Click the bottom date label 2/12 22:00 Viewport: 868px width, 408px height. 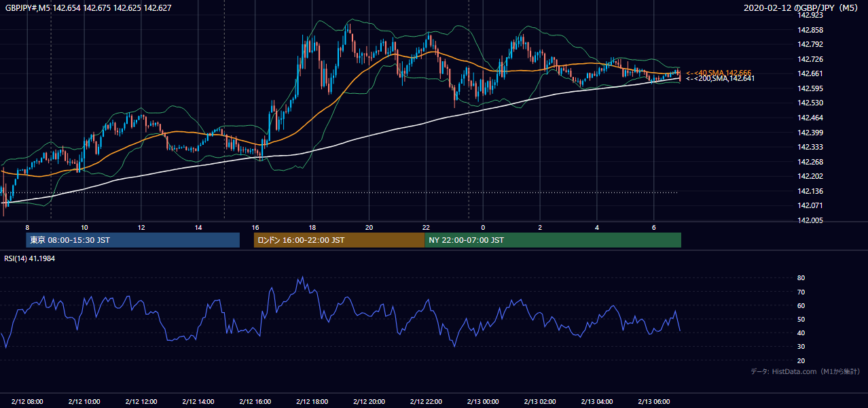[426, 402]
